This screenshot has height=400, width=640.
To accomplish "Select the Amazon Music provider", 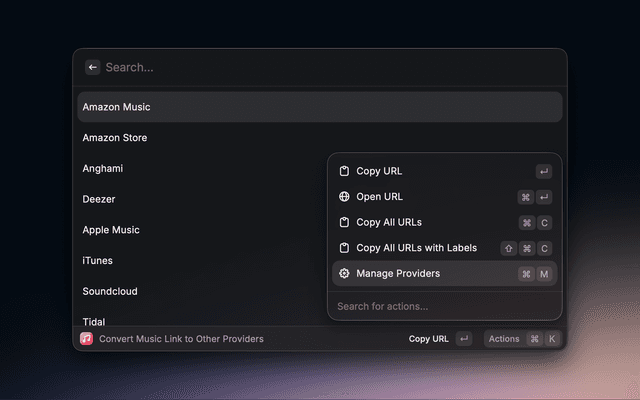I will click(x=200, y=107).
